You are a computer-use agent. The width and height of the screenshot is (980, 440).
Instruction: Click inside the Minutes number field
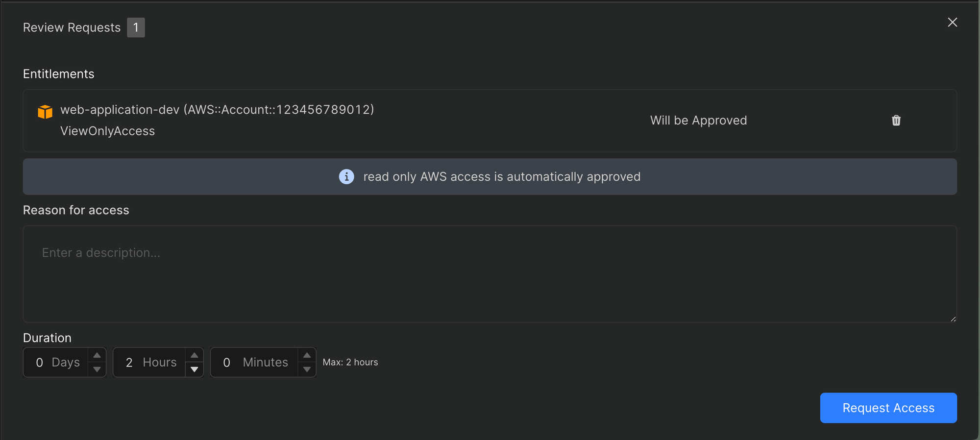[254, 362]
